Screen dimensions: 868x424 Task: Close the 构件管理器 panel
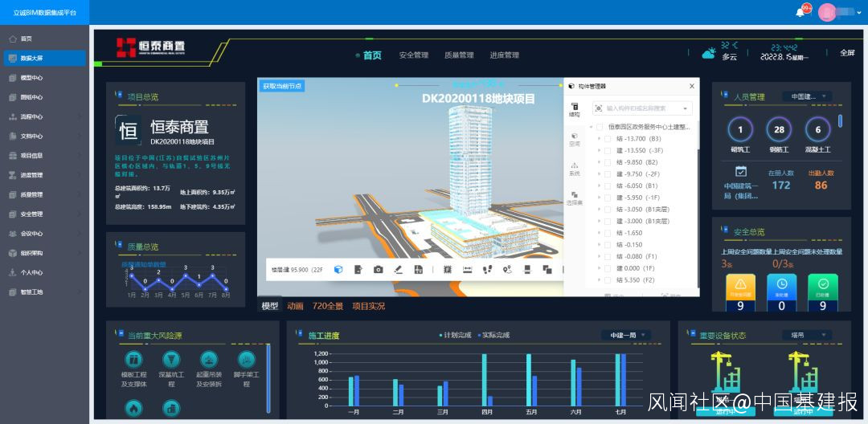(x=691, y=86)
